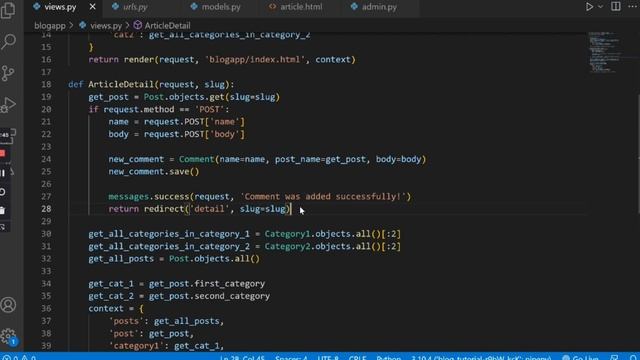Click the code minimap overview
This screenshot has height=360, width=640.
pos(605,52)
